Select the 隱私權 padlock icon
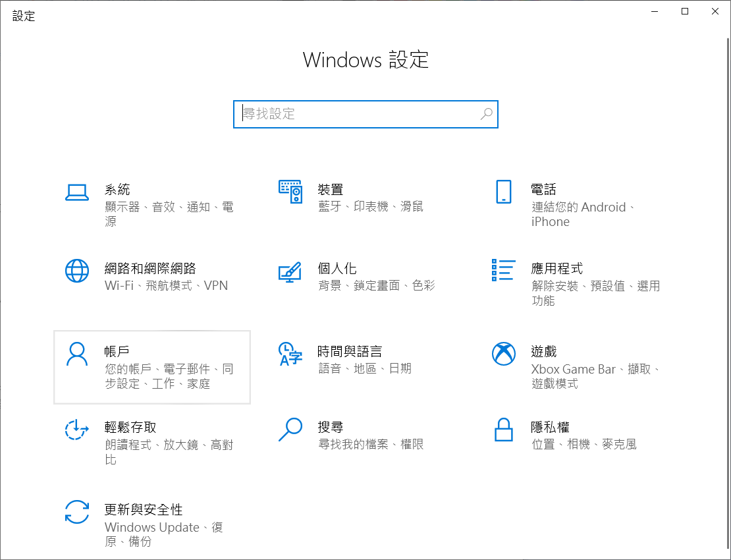The width and height of the screenshot is (731, 560). click(503, 430)
